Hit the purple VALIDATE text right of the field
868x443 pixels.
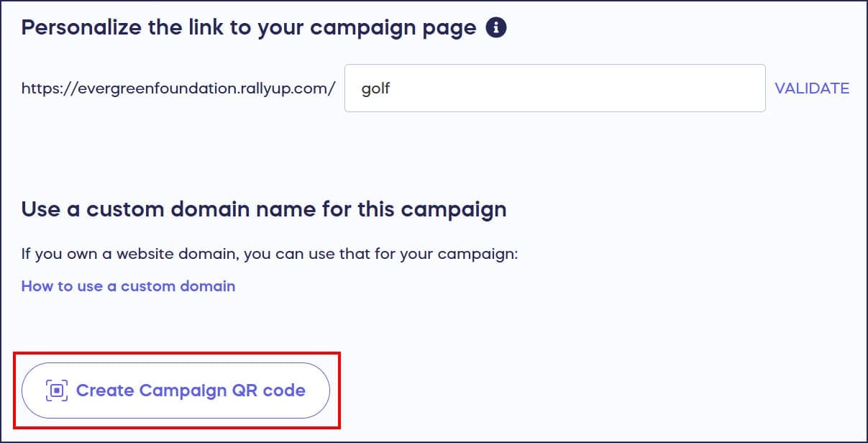(x=811, y=88)
